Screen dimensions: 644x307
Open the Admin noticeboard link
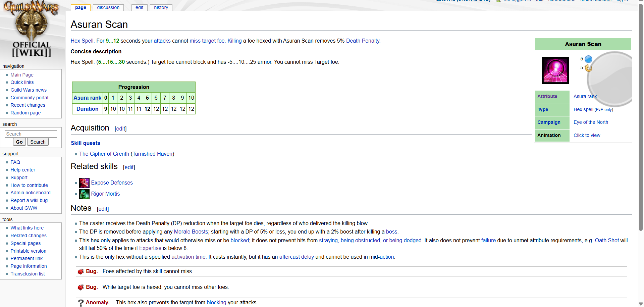[31, 193]
